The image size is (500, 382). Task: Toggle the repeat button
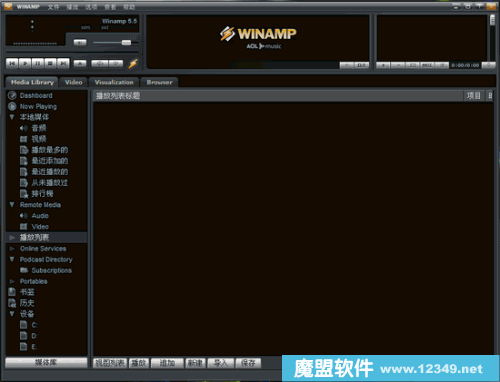tap(116, 63)
